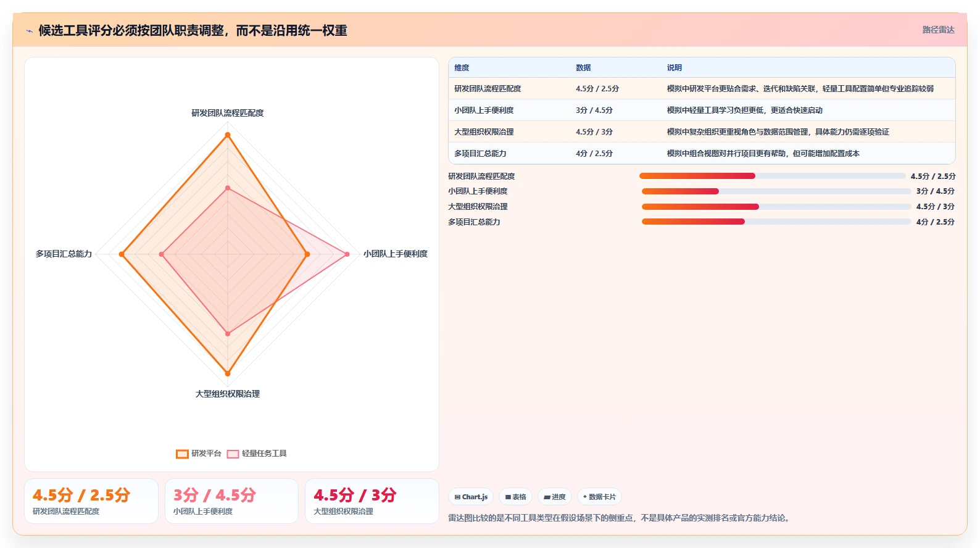Click the 大型组织权限治理 progress bar
Screen dimensions: 980x548
click(x=776, y=207)
